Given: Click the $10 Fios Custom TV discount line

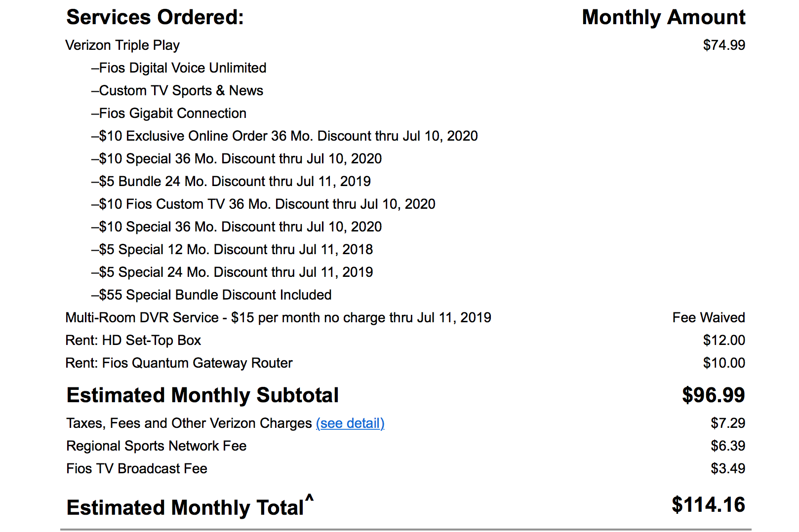Looking at the screenshot, I should (263, 204).
